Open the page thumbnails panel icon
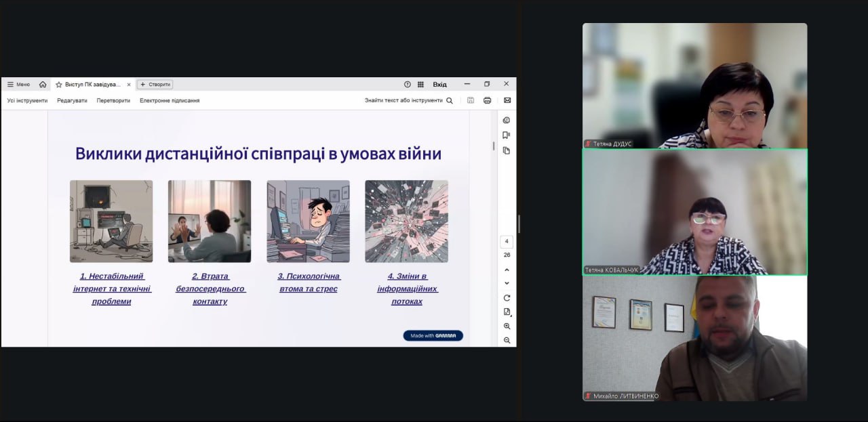 (507, 150)
